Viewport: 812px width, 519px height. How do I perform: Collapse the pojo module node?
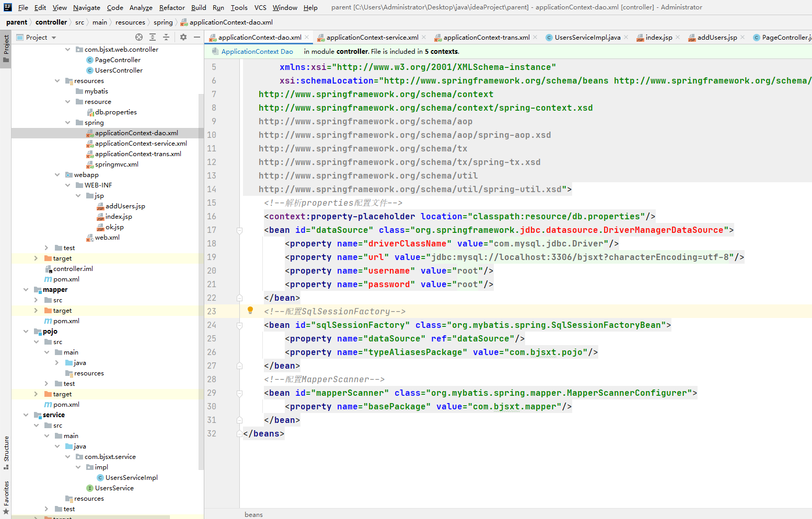[26, 332]
